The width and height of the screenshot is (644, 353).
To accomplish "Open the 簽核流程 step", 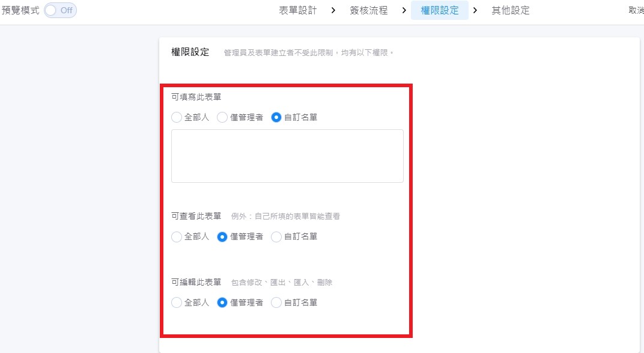I will pyautogui.click(x=368, y=11).
